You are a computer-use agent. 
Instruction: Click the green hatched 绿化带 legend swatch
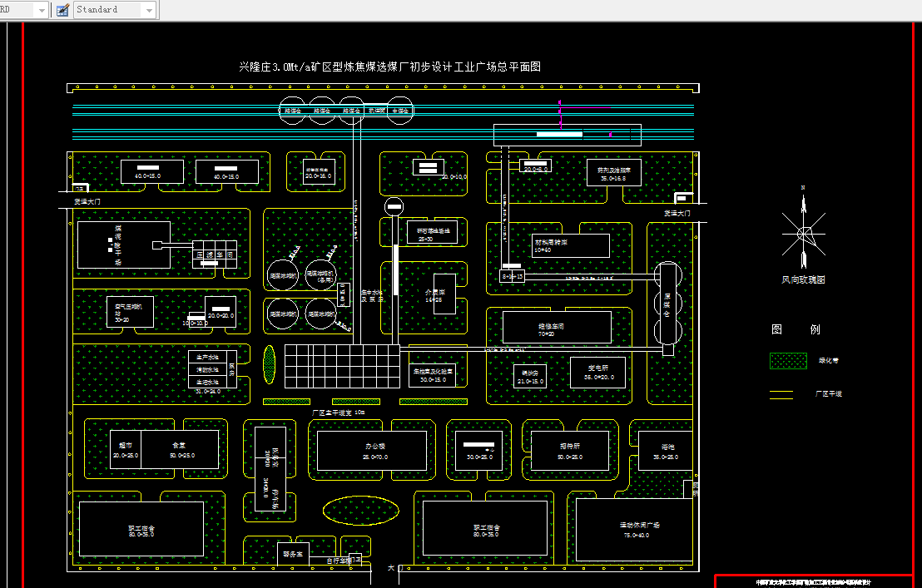[x=787, y=360]
